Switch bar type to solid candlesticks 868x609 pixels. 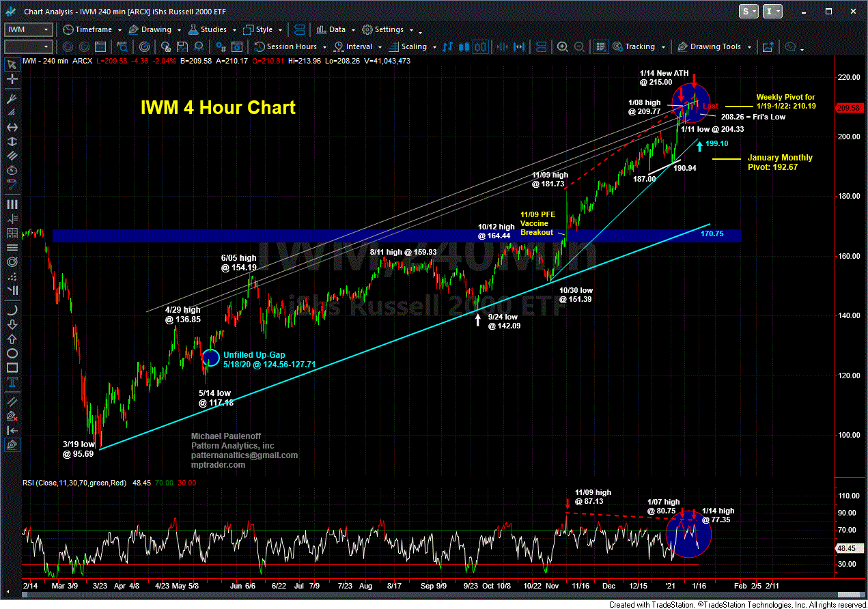point(464,46)
